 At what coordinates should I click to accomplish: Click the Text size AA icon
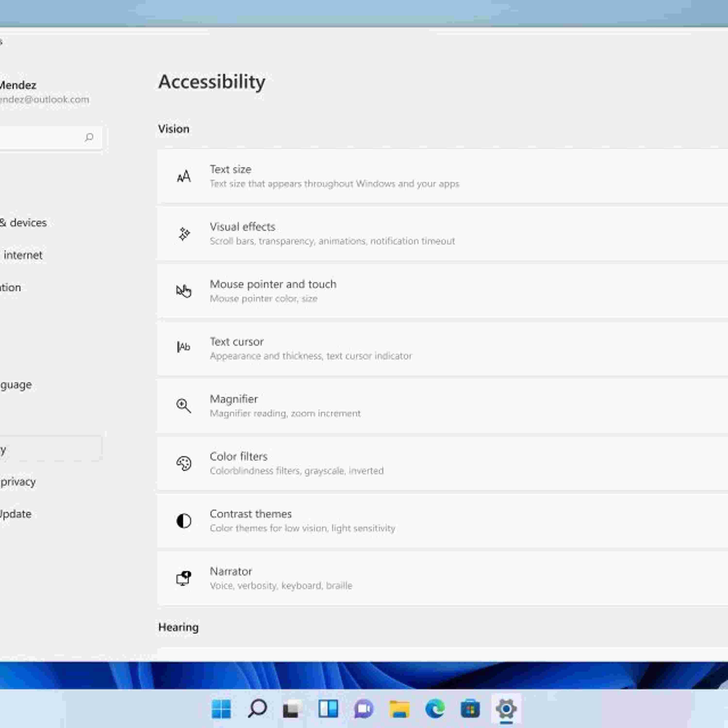183,176
